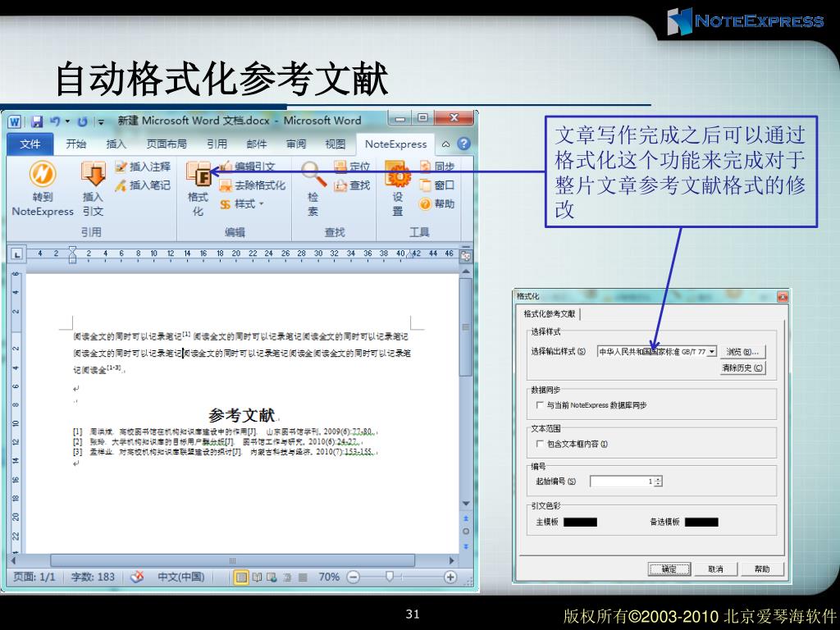Click Previous page double-arrow button
This screenshot has height=630, width=840.
pos(466,518)
